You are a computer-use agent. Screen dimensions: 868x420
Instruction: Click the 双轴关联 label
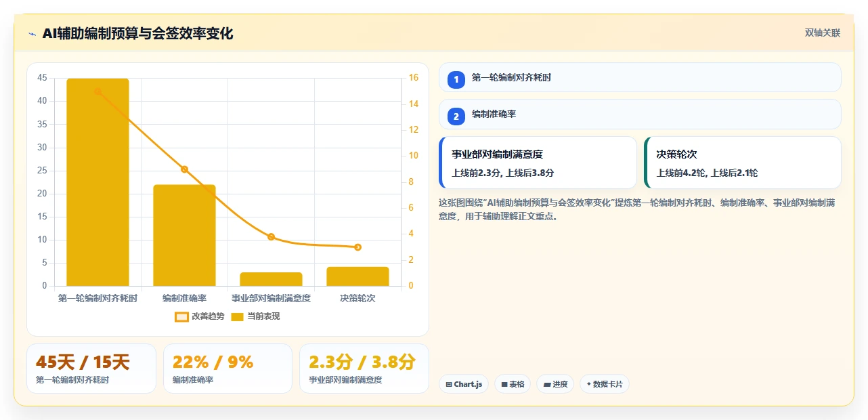pos(823,33)
